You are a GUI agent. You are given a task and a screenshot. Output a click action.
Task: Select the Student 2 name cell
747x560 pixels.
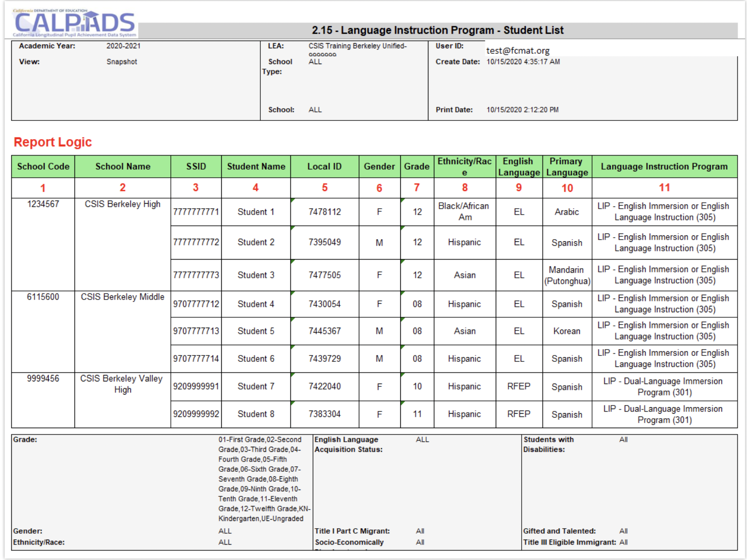[x=256, y=242]
